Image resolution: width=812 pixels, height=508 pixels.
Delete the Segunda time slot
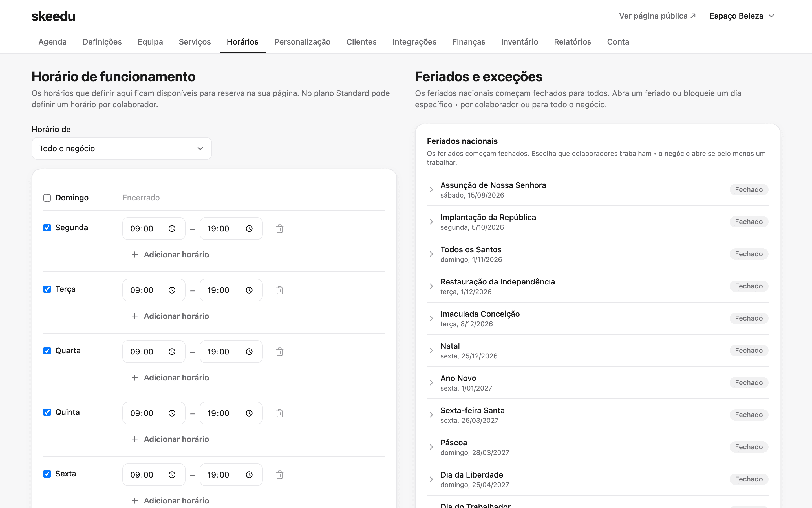[x=279, y=229]
